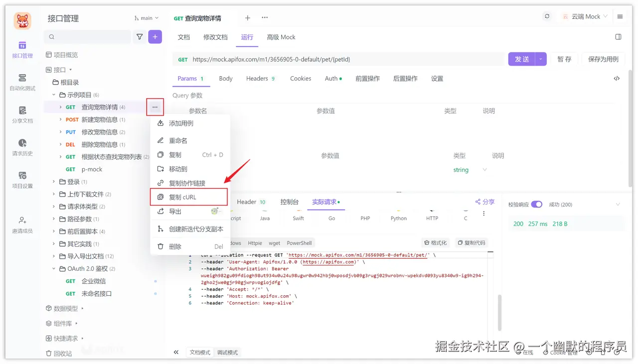The width and height of the screenshot is (638, 364).
Task: Expand the 新建宛物信息 POST item
Action: [60, 120]
